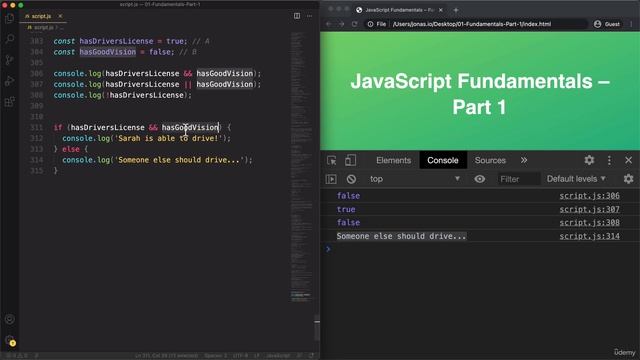
Task: Open the Accounts icon in activity bar
Action: (9, 319)
